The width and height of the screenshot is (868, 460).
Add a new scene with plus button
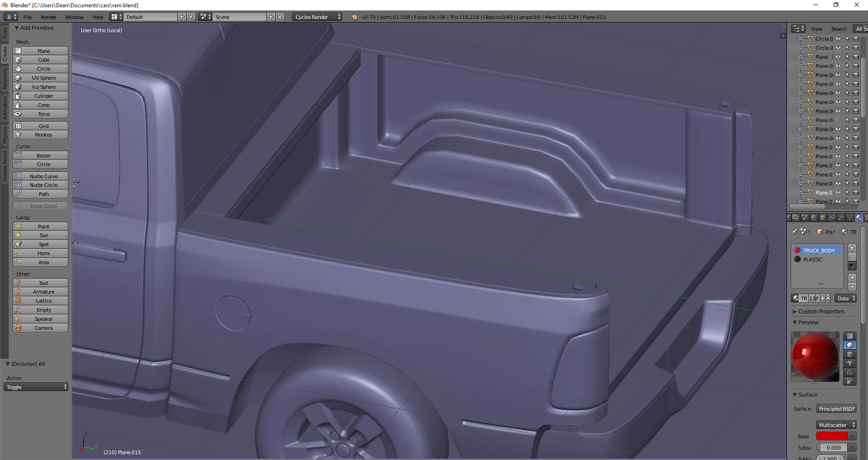pyautogui.click(x=271, y=17)
